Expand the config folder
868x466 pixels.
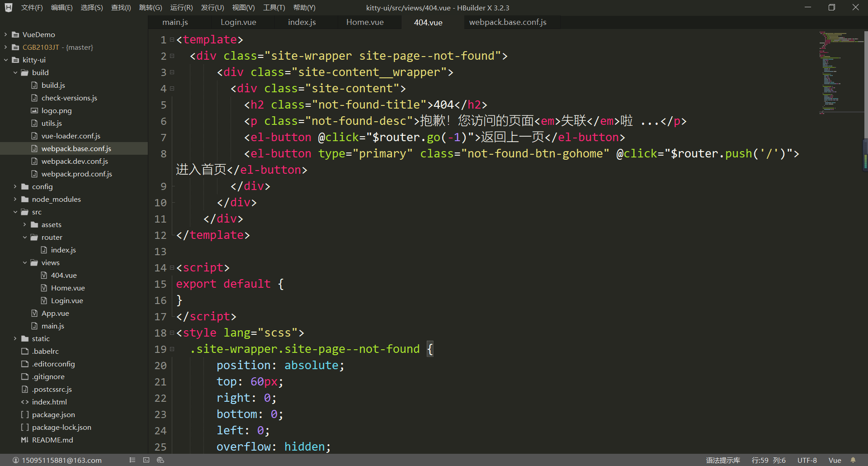15,186
